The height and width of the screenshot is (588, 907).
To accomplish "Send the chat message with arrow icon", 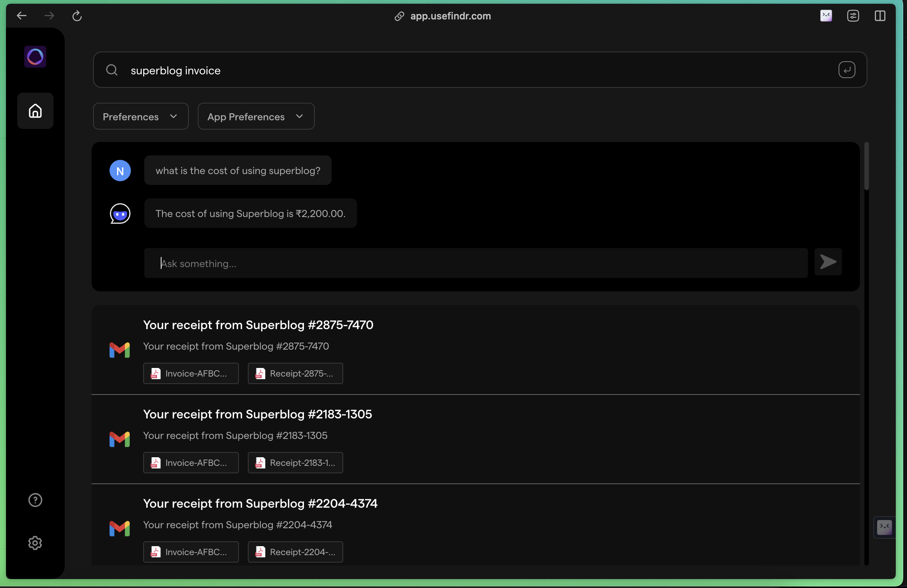I will 828,262.
